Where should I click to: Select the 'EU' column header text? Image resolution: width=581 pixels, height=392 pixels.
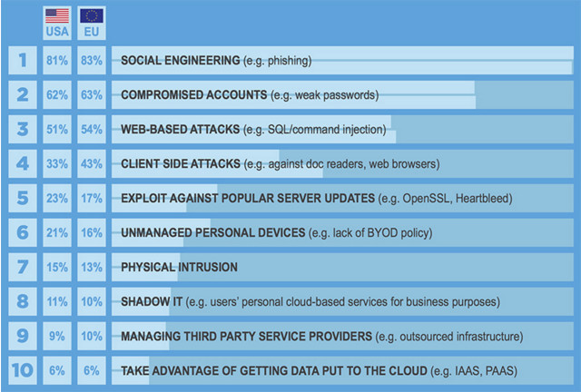tap(92, 32)
